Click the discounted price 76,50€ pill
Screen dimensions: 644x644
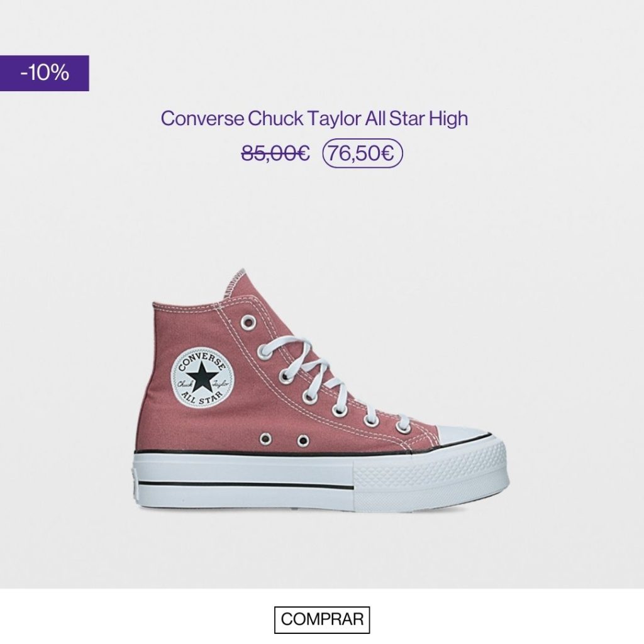click(363, 153)
